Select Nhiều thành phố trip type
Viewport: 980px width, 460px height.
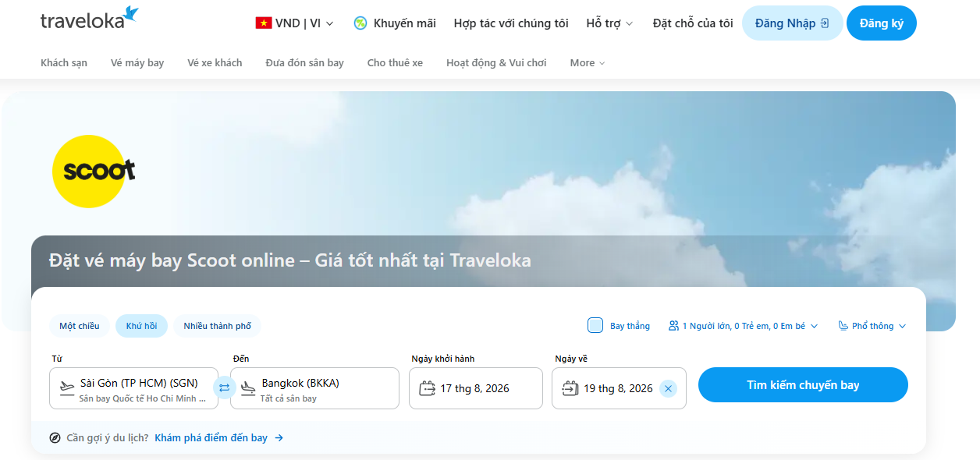click(x=218, y=326)
